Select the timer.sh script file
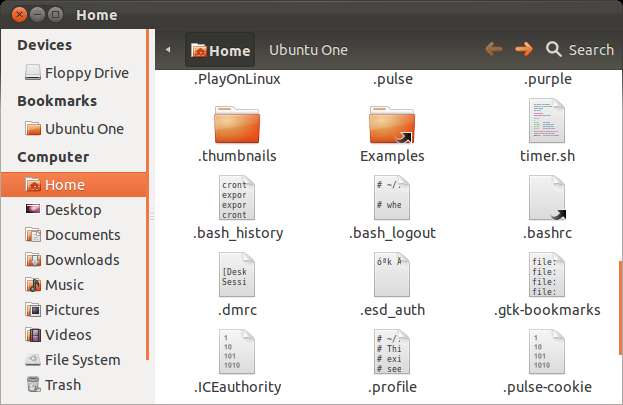Screen dimensions: 623x405 (x=547, y=124)
